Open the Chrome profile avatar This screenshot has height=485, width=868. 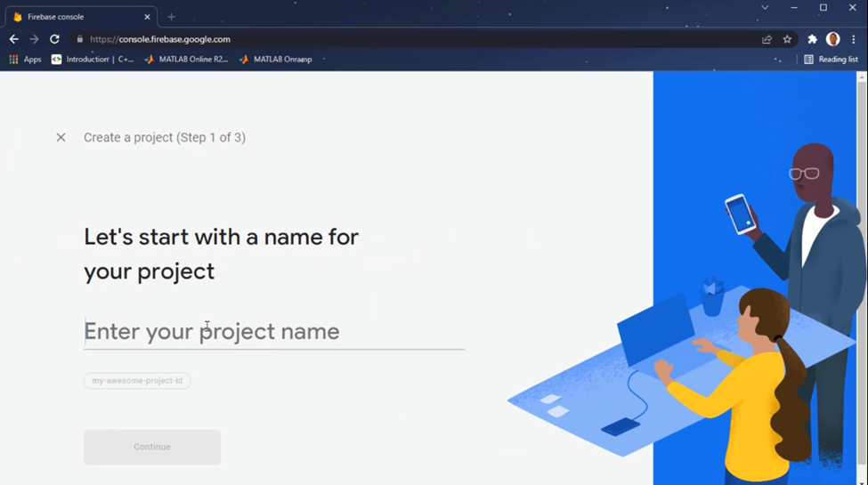tap(832, 39)
